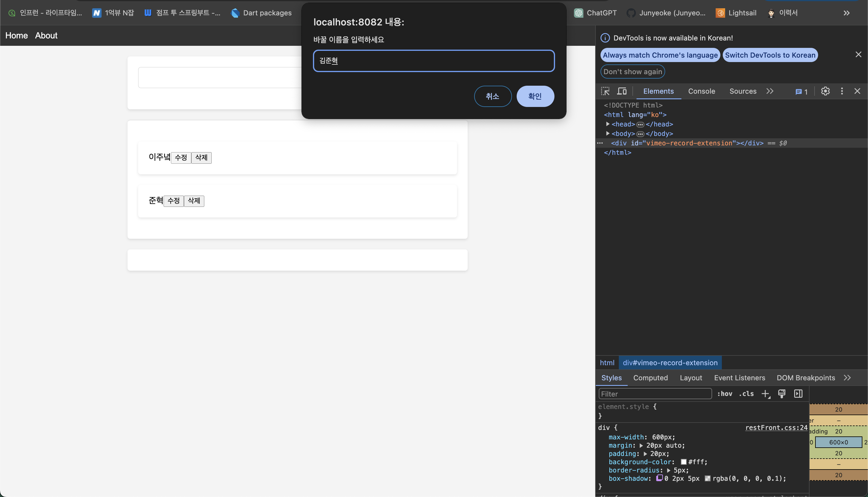Click the new style rule plus icon
Screen dimensions: 868x497
[x=765, y=394]
